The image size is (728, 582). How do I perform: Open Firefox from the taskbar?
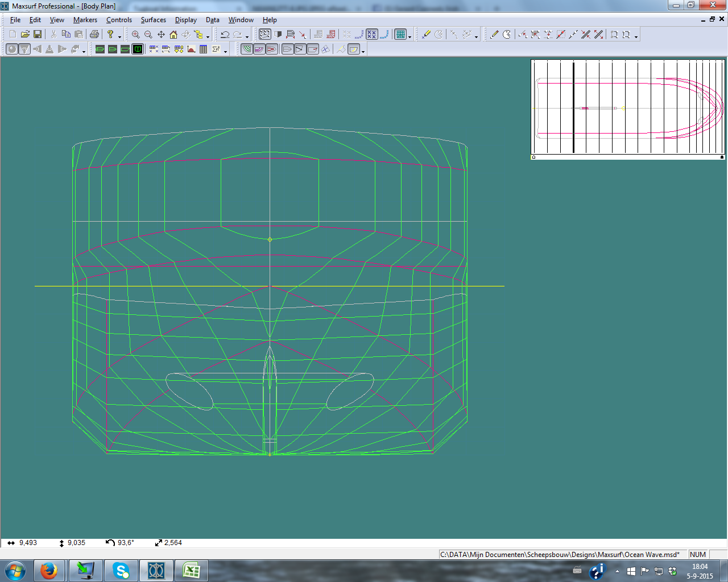49,571
